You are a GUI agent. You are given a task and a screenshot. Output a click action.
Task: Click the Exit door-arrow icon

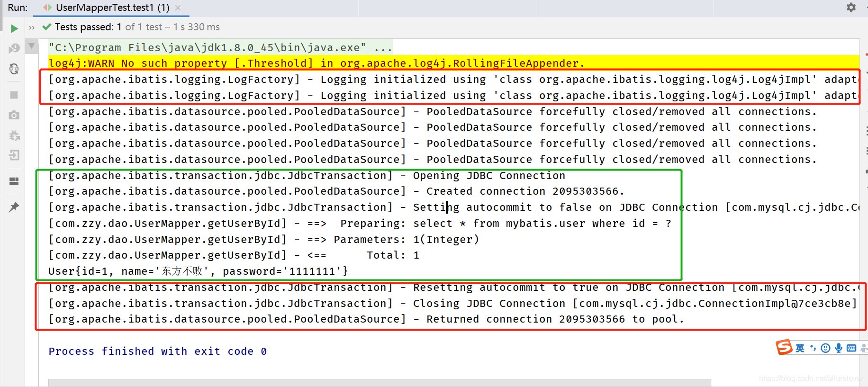pos(14,155)
